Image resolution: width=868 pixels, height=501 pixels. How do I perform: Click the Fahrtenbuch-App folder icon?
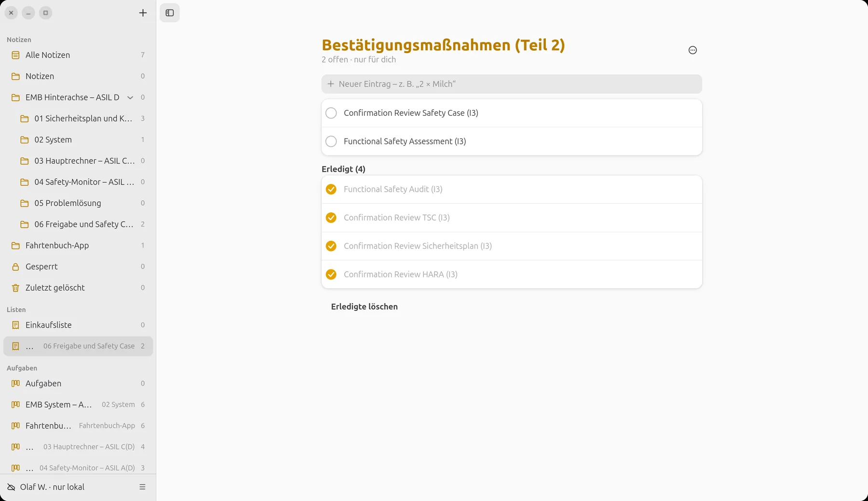[15, 245]
